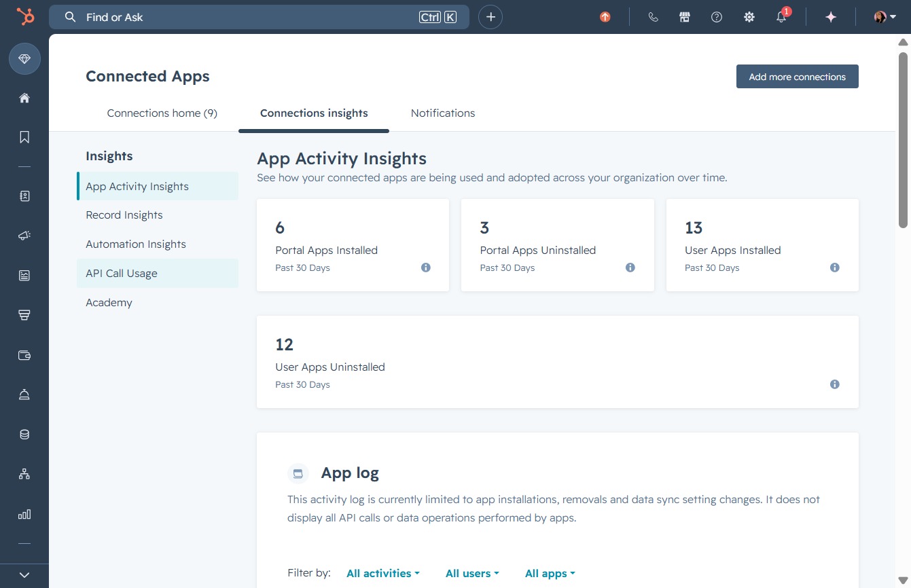Click the App log heading text
The height and width of the screenshot is (588, 911).
point(350,473)
